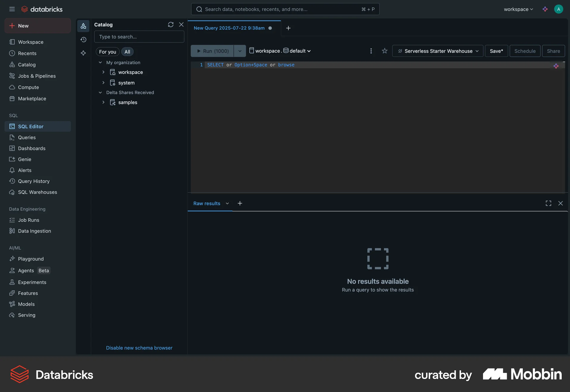Viewport: 570px width, 392px height.
Task: Refresh the Catalog tree
Action: pyautogui.click(x=170, y=25)
